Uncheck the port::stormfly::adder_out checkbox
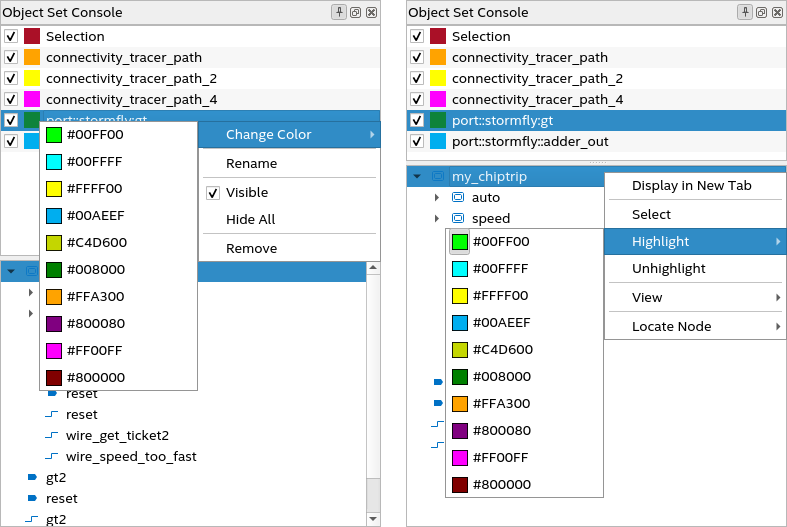787x527 pixels. pos(417,141)
